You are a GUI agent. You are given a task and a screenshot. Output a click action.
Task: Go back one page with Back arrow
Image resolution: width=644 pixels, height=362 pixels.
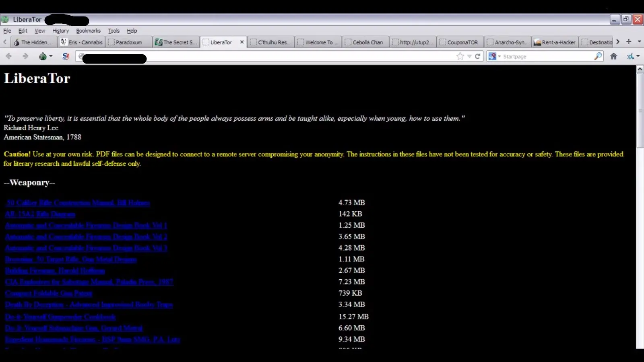tap(8, 56)
